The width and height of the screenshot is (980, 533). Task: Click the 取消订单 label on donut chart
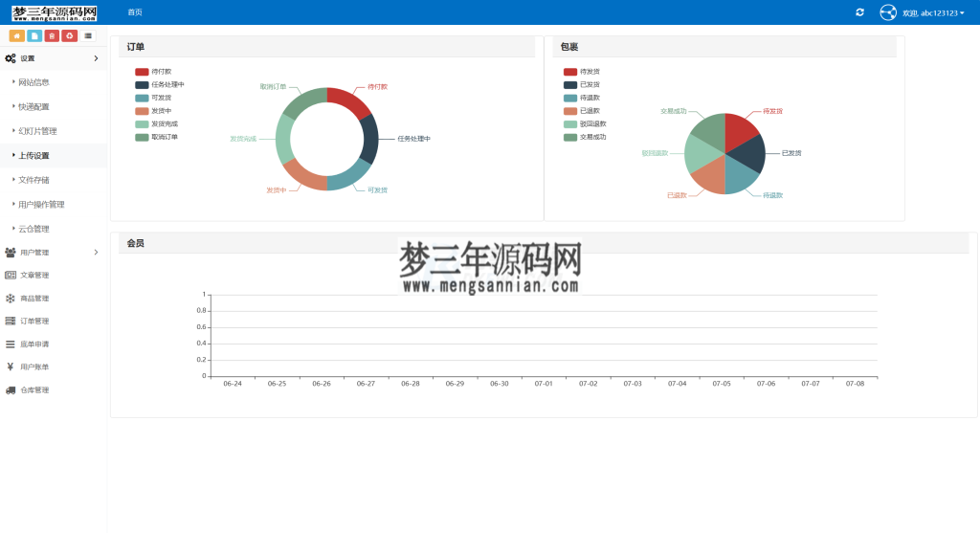pos(273,86)
